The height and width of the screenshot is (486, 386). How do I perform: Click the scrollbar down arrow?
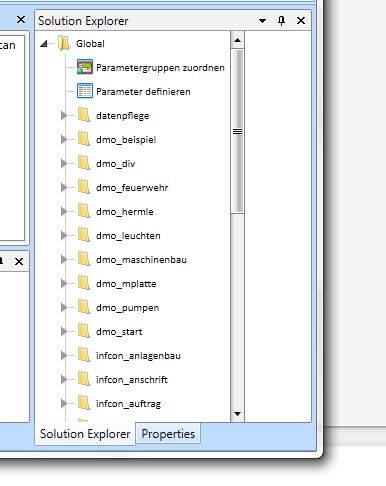click(237, 414)
